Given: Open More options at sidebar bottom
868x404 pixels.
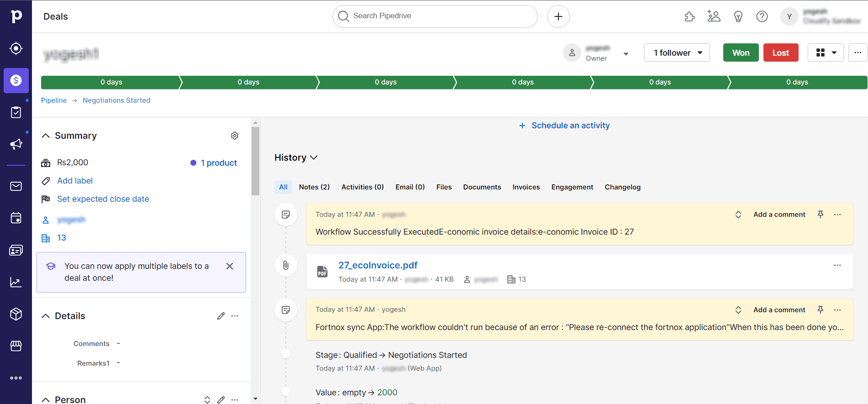Looking at the screenshot, I should [x=16, y=378].
